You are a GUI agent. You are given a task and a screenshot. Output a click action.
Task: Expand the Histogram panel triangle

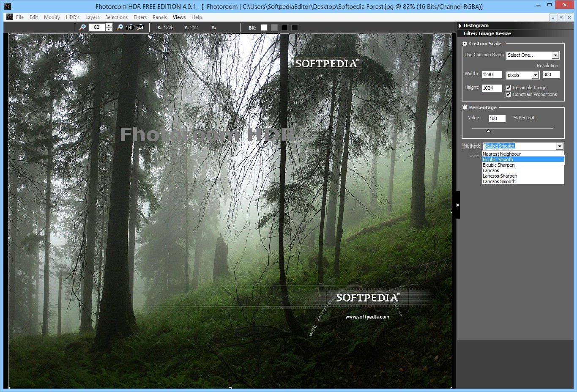point(460,25)
